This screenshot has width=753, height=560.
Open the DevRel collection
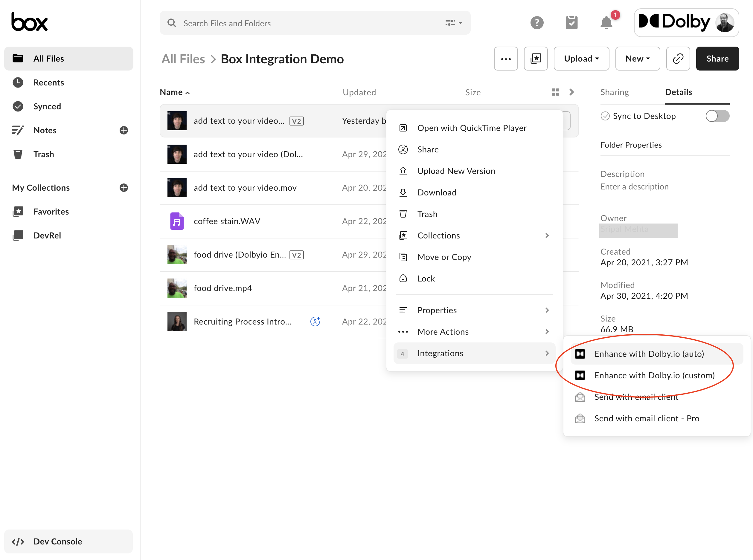pos(68,235)
